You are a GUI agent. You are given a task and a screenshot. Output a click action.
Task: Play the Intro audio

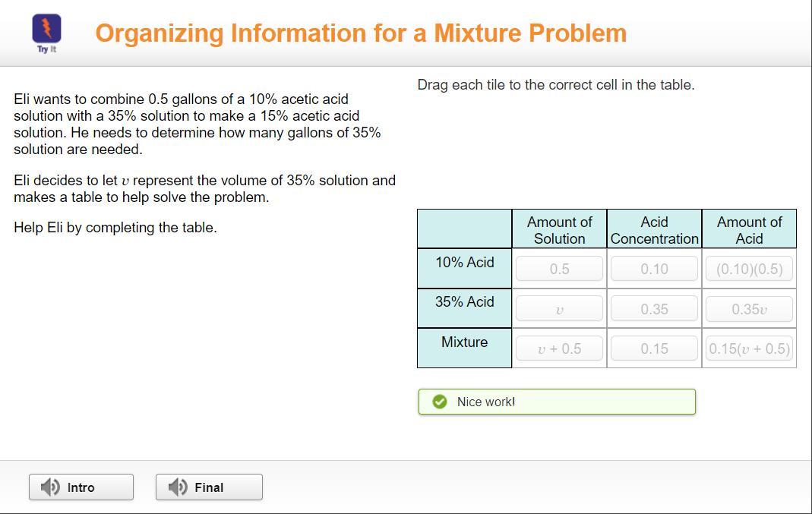pyautogui.click(x=81, y=487)
